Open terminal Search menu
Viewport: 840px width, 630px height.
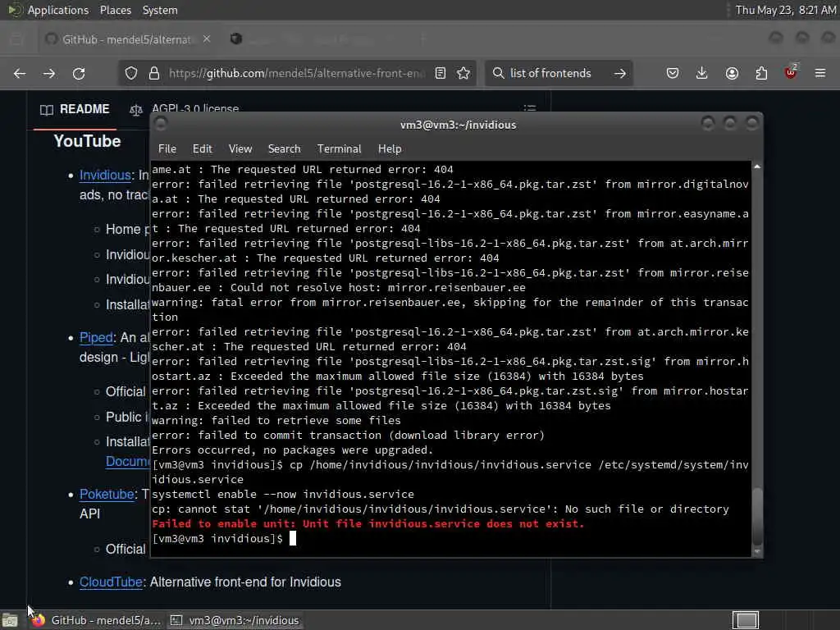pyautogui.click(x=284, y=149)
